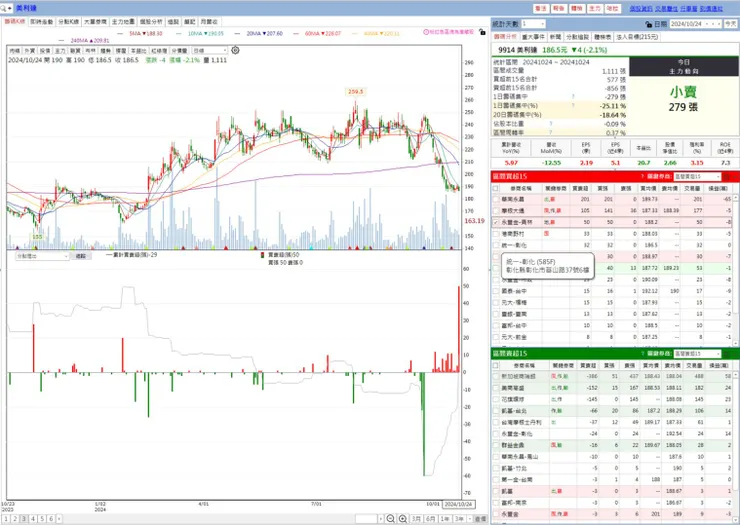The image size is (740, 525).
Task: Click the 259.5 high price label
Action: pos(355,92)
